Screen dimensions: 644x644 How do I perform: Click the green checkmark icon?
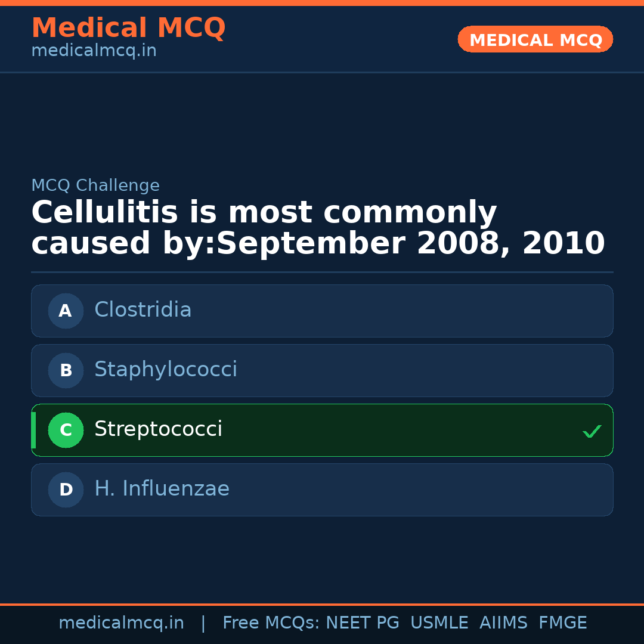592,431
